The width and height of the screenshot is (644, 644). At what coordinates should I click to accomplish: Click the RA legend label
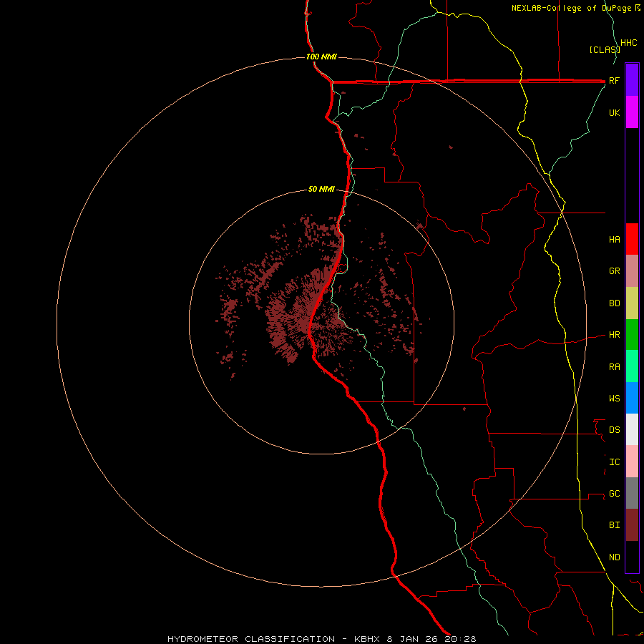(x=614, y=366)
